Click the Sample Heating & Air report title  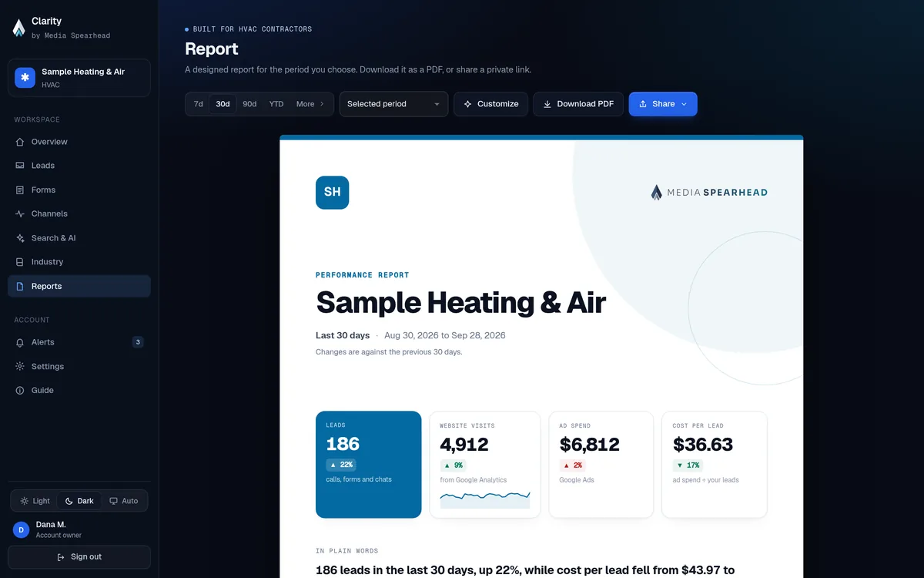coord(460,302)
